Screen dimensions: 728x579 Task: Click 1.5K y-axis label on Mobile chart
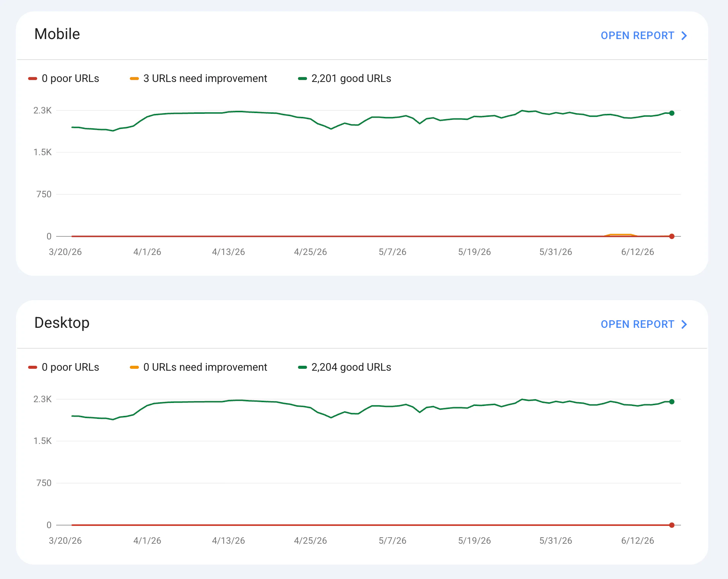tap(43, 152)
